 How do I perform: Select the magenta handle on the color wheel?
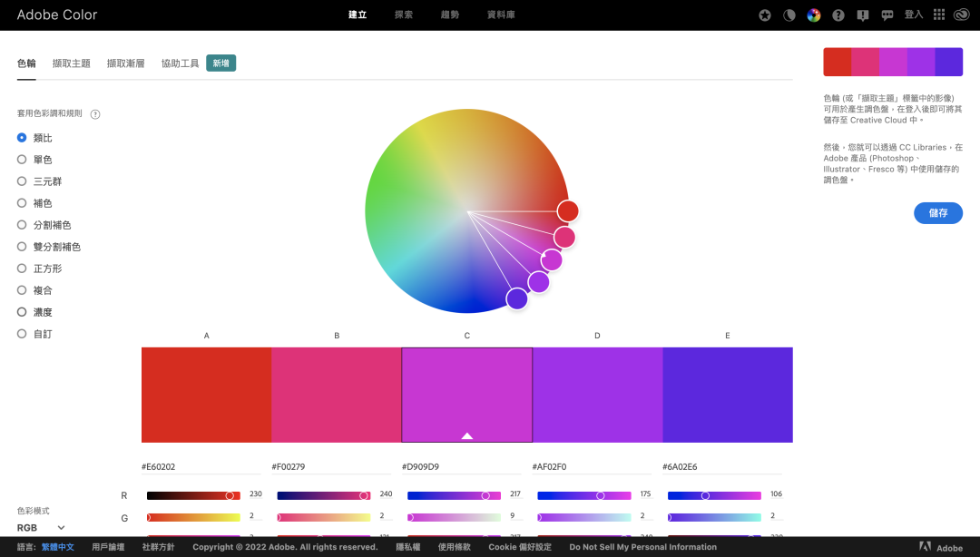(552, 260)
